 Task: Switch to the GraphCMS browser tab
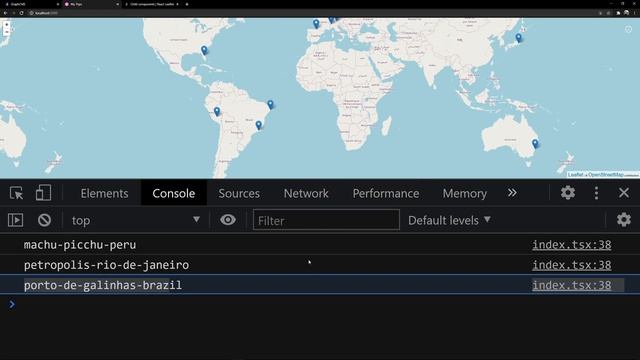[32, 4]
